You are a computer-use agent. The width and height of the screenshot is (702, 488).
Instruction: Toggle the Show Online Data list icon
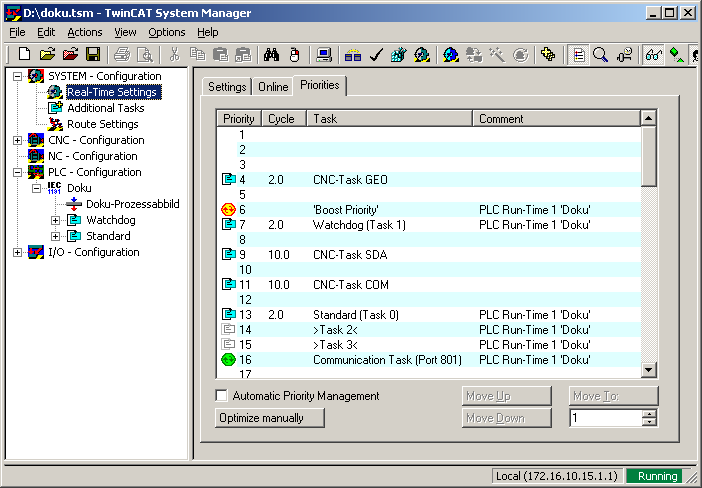[578, 55]
